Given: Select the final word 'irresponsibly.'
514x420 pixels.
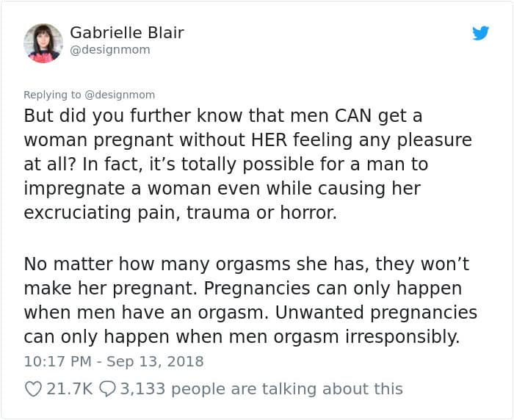Looking at the screenshot, I should (x=402, y=337).
